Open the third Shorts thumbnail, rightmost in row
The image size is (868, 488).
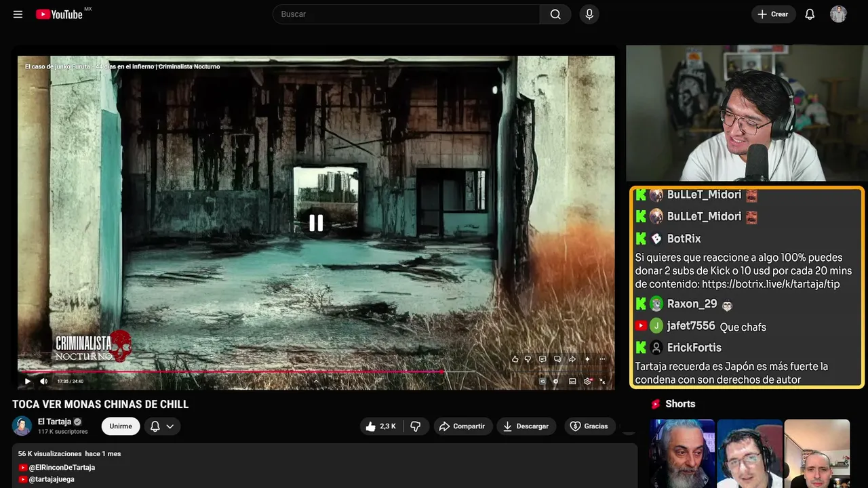(816, 453)
